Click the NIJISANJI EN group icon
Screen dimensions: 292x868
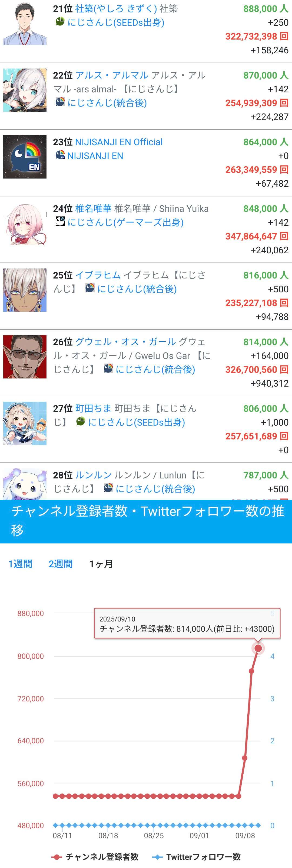point(60,155)
